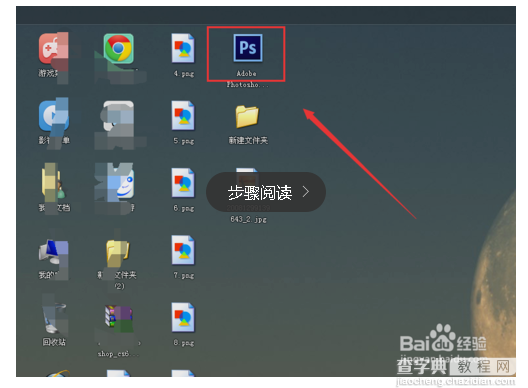Screen dimensions: 528x388
Task: Select the Adobe Photoshop desktop shortcut
Action: click(x=248, y=48)
